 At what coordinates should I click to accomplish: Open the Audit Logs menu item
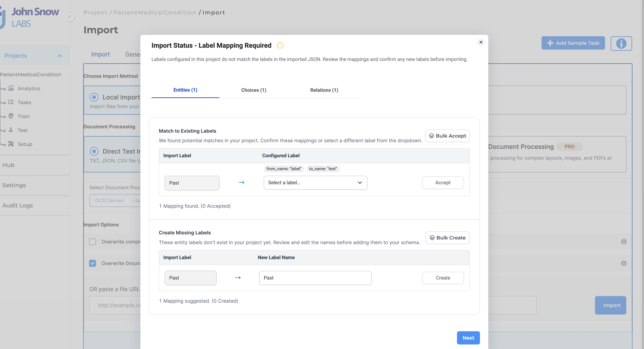click(x=18, y=205)
